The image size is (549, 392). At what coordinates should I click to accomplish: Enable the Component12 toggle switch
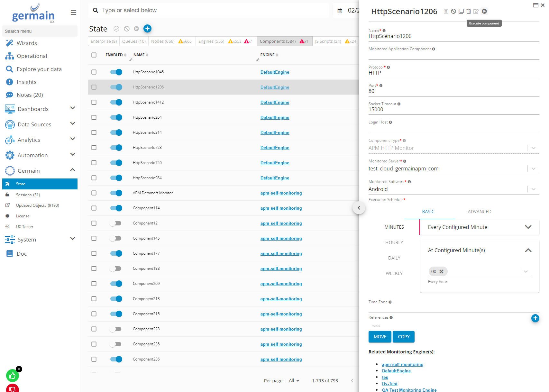point(115,223)
